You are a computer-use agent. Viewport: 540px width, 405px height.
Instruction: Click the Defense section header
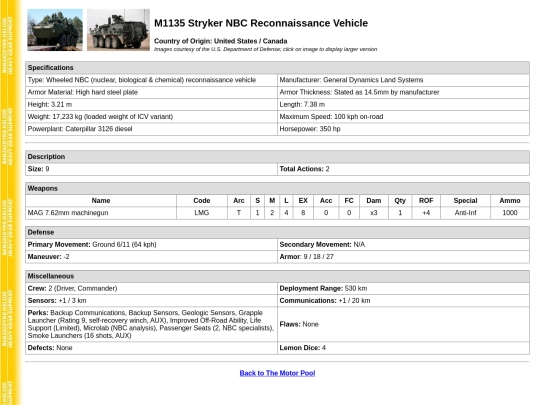pos(277,232)
